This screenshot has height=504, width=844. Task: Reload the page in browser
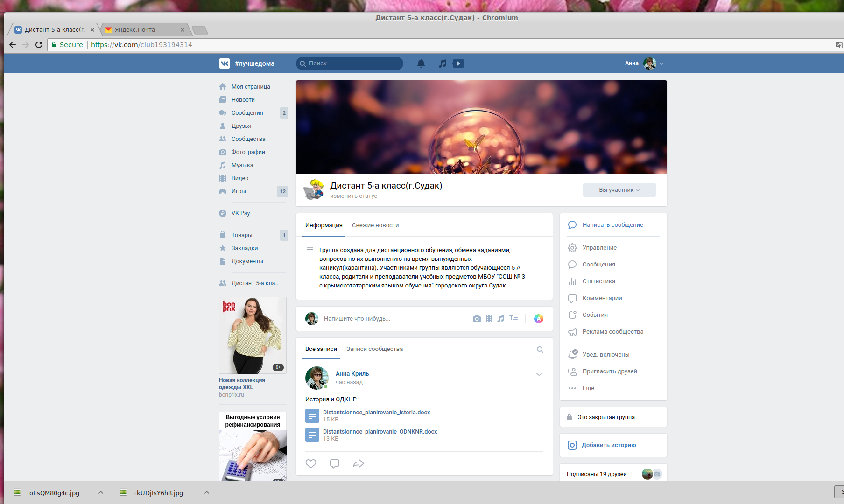[x=39, y=45]
